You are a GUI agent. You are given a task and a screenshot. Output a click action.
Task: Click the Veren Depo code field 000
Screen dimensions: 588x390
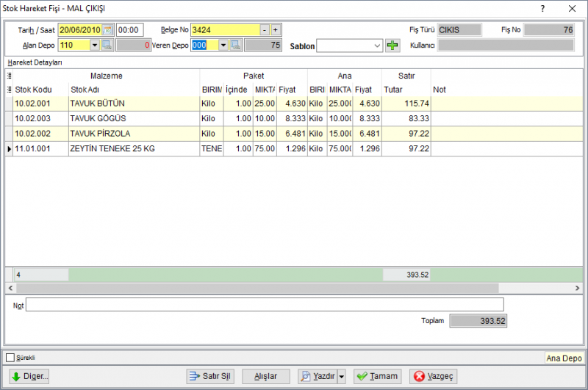[x=205, y=46]
